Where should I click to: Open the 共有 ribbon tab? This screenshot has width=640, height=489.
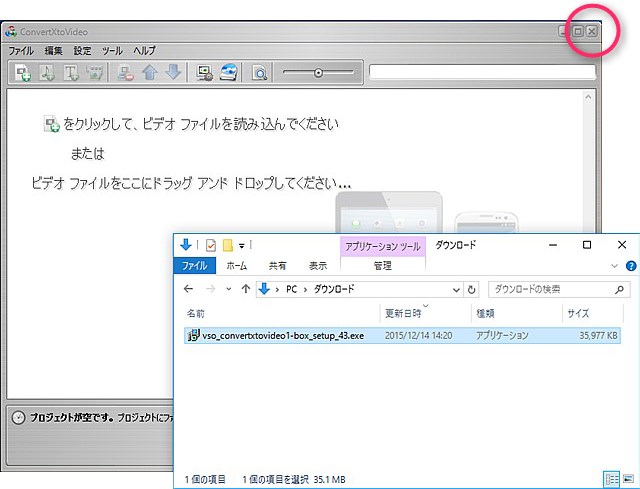[x=278, y=266]
